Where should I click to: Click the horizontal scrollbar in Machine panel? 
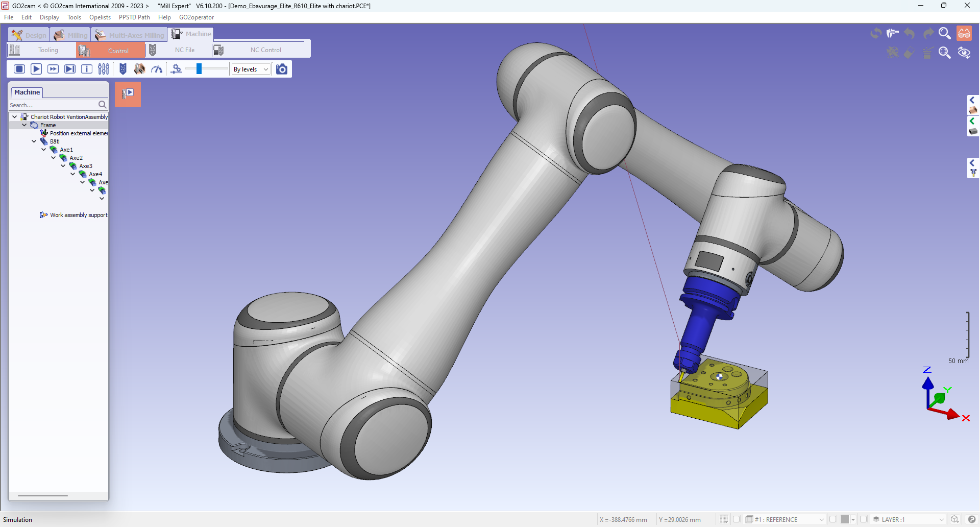tap(43, 495)
